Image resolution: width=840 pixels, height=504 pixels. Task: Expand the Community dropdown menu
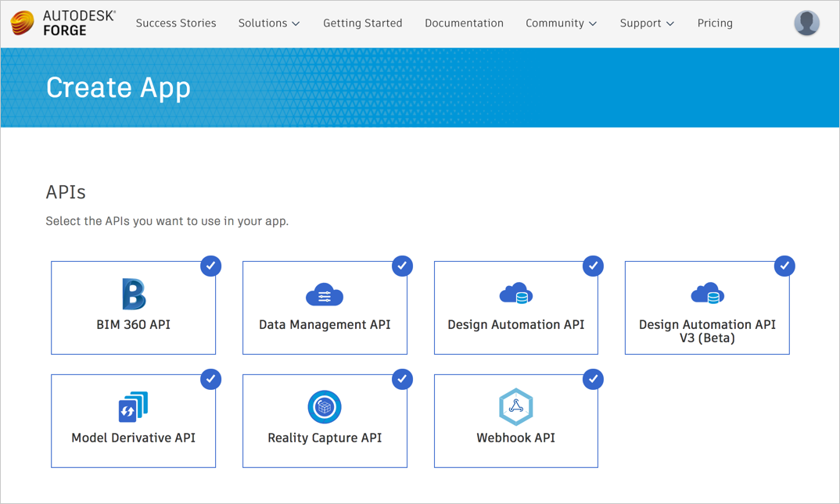click(x=561, y=23)
